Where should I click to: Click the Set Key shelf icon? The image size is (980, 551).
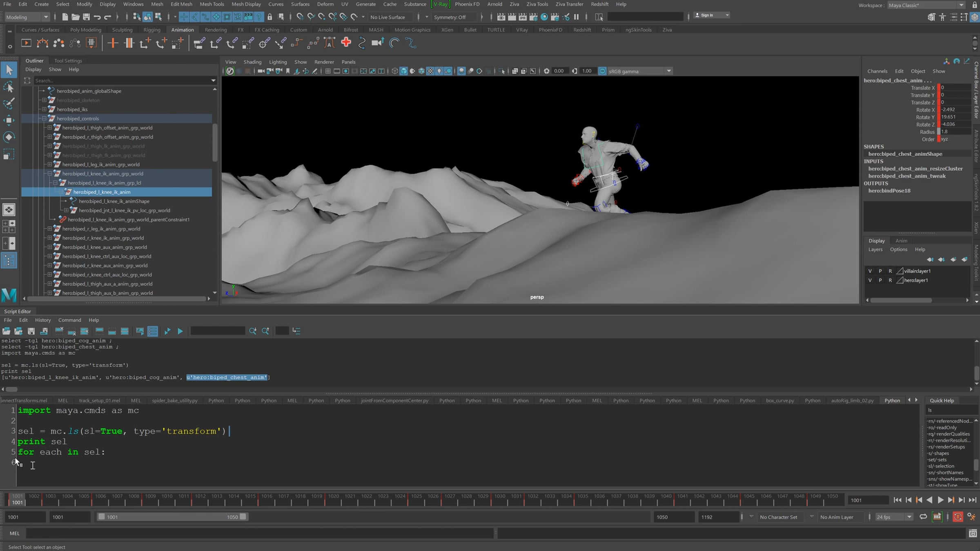click(112, 43)
